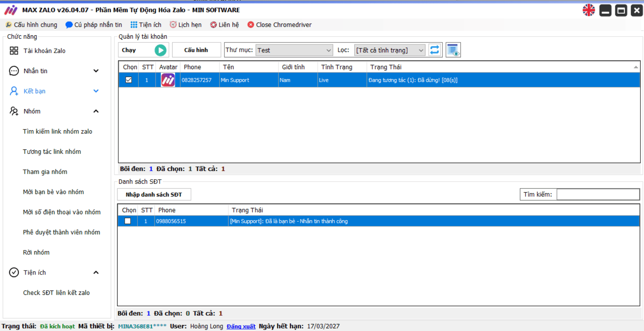Click the Trạng Thái header in SĐT list
The height and width of the screenshot is (331, 644).
pos(434,210)
